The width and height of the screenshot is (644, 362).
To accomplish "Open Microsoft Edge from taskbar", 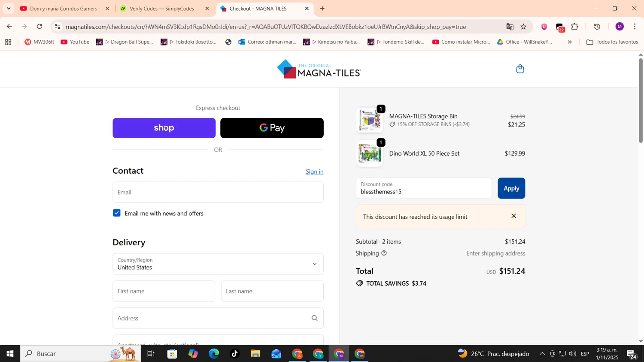I will pyautogui.click(x=214, y=354).
